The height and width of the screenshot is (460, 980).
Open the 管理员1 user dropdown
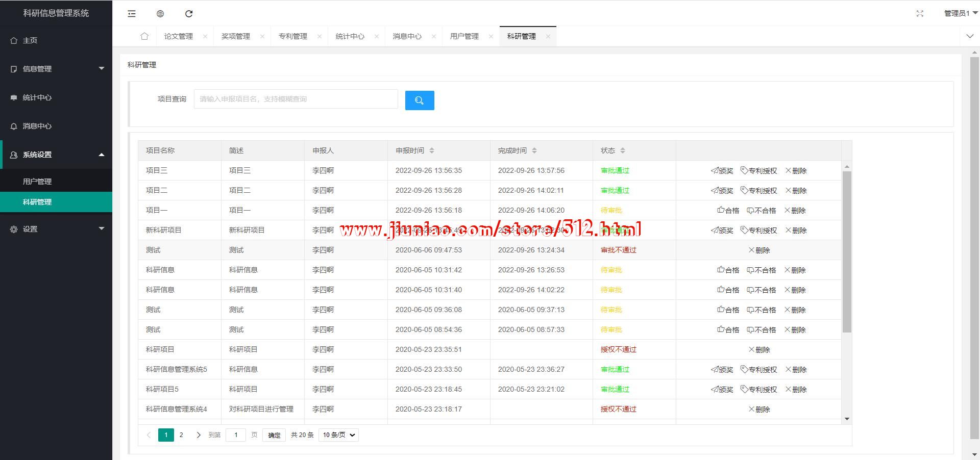[x=960, y=14]
